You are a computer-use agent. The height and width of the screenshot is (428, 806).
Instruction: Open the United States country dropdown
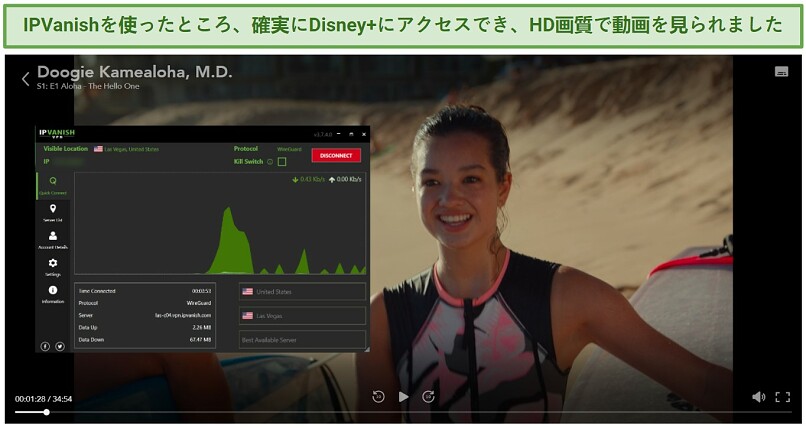[x=302, y=291]
